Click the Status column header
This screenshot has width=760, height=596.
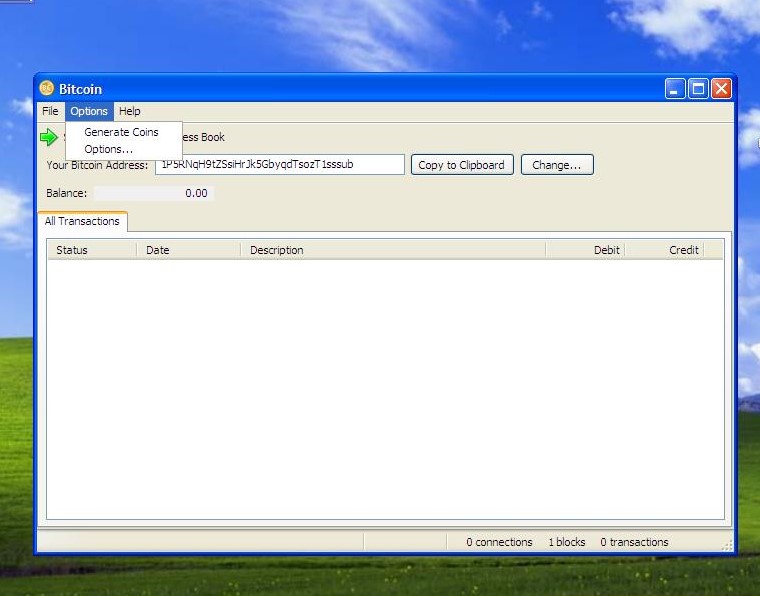pyautogui.click(x=92, y=250)
